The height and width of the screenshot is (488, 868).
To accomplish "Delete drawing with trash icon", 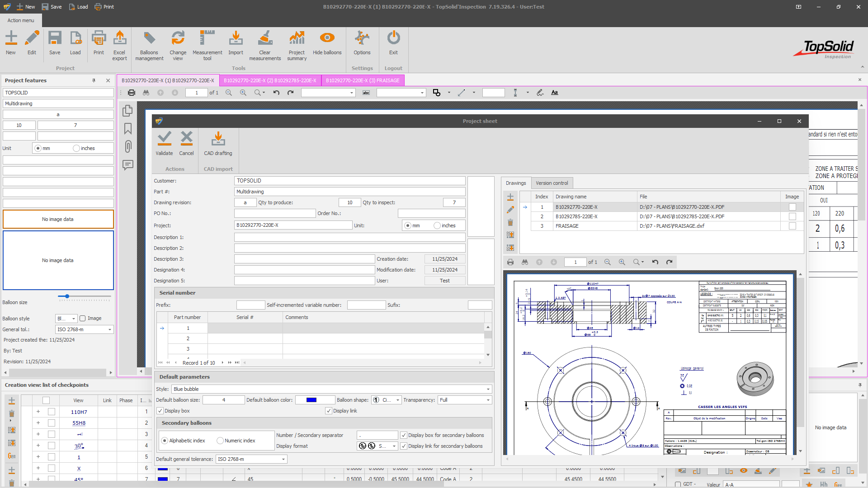I will 510,222.
